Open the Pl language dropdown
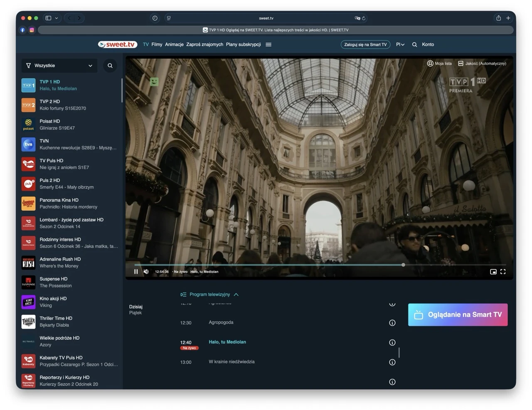This screenshot has width=532, height=410. [x=400, y=44]
